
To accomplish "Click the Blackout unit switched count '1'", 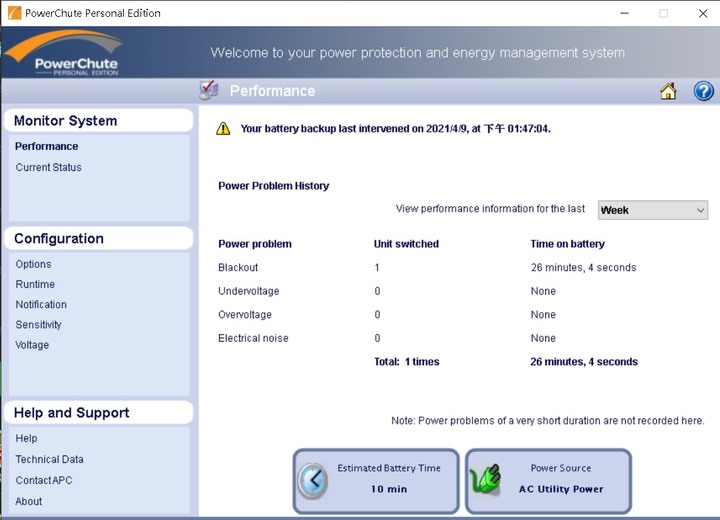I will coord(377,267).
